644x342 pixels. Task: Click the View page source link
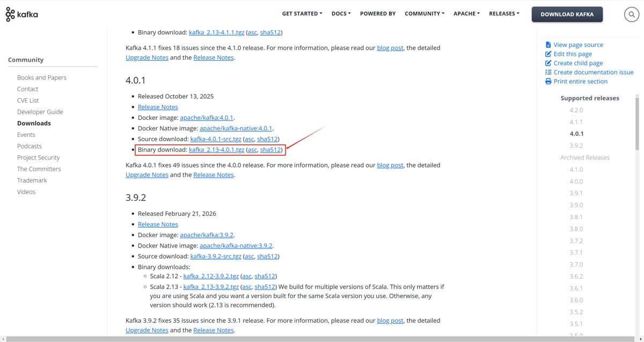[x=579, y=45]
